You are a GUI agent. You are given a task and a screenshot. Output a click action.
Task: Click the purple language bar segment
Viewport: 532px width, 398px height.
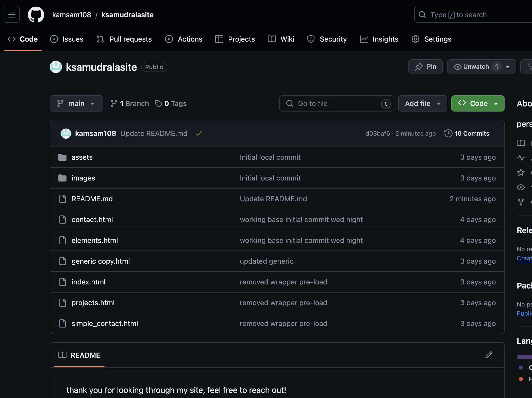pyautogui.click(x=524, y=357)
